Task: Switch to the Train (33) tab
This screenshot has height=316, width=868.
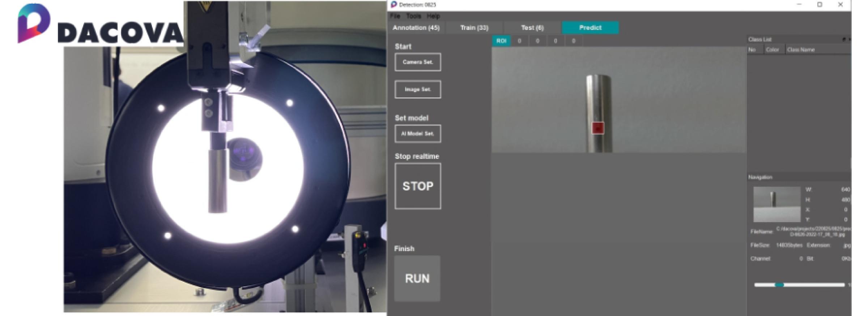Action: 474,27
